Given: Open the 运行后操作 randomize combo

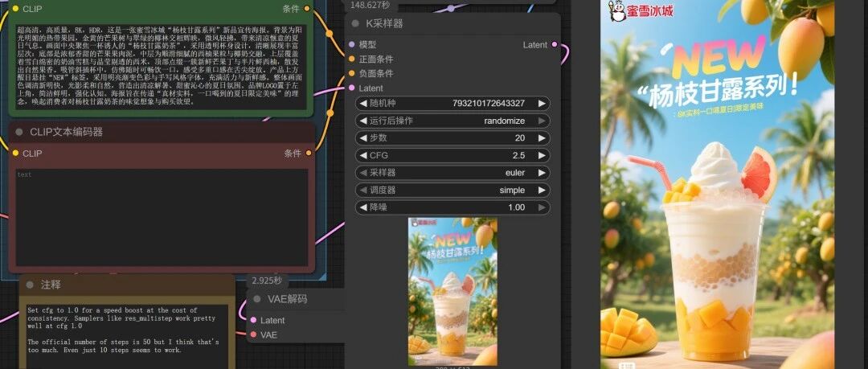Looking at the screenshot, I should coord(452,121).
